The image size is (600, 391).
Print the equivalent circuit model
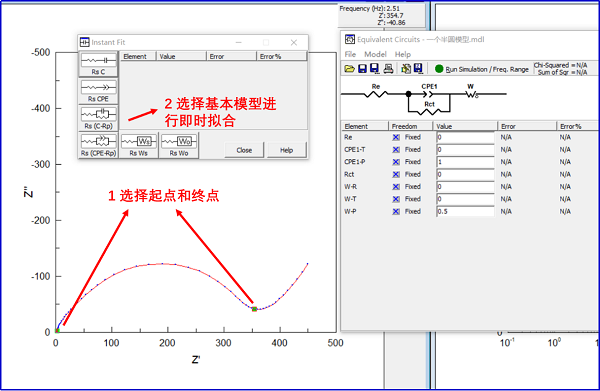(x=388, y=69)
